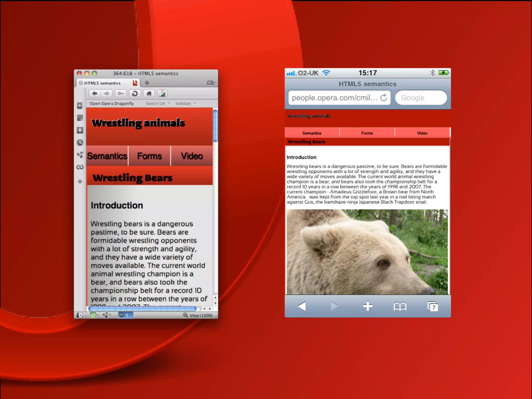The image size is (532, 399).
Task: Open the Bookmarks panel star icon
Action: [80, 106]
